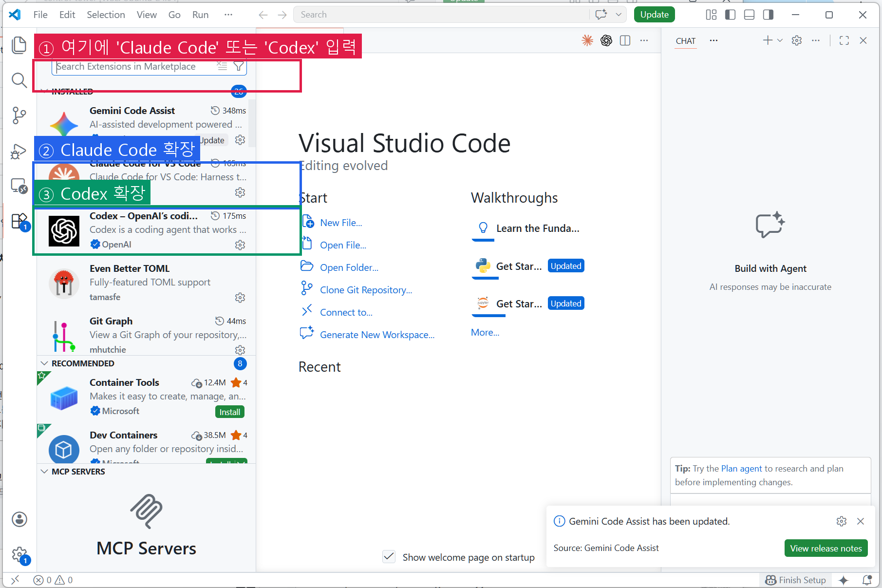
Task: Open the Remote Explorer view
Action: coord(19,186)
